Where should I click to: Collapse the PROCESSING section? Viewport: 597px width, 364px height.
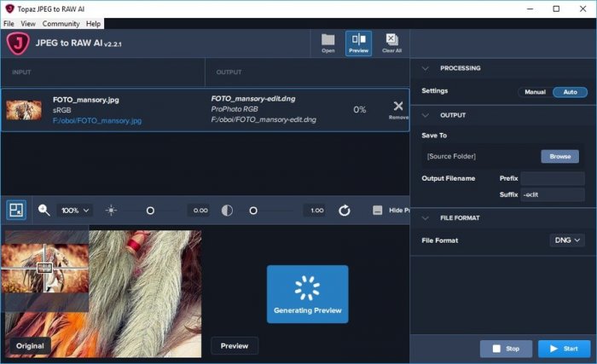[426, 68]
